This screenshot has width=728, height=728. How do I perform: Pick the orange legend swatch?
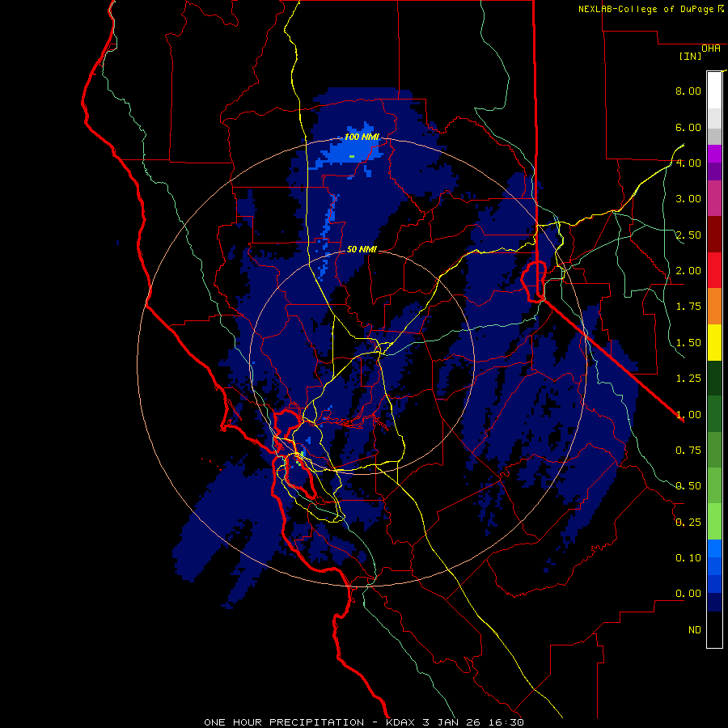point(714,307)
